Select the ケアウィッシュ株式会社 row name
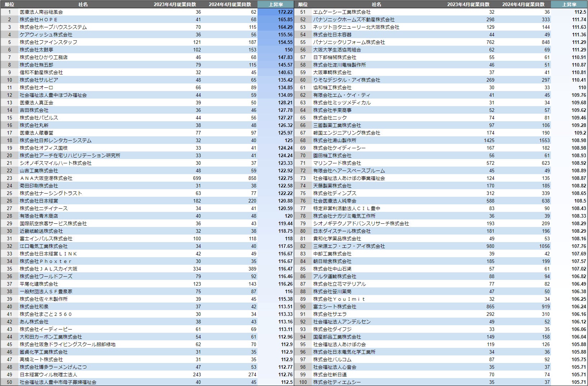Viewport: 588px width, 386px height. [x=46, y=35]
